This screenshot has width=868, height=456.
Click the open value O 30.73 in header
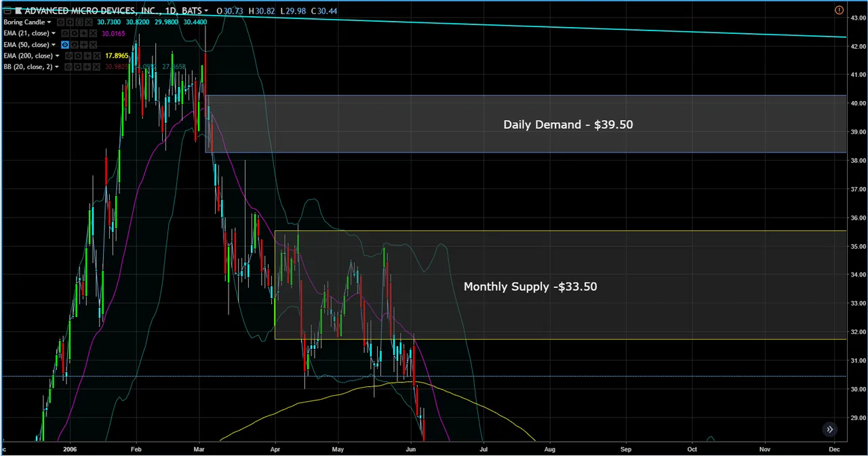click(230, 11)
